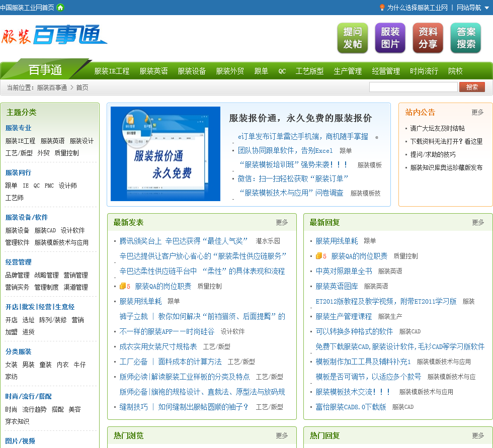Open the 服装图片 purple button
The width and height of the screenshot is (493, 448).
pyautogui.click(x=390, y=38)
